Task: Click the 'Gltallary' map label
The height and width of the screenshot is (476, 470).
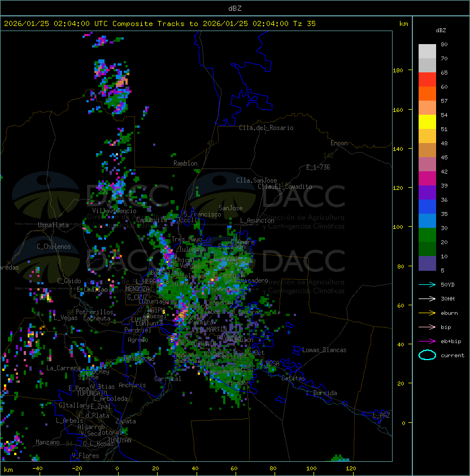Action: (x=74, y=405)
